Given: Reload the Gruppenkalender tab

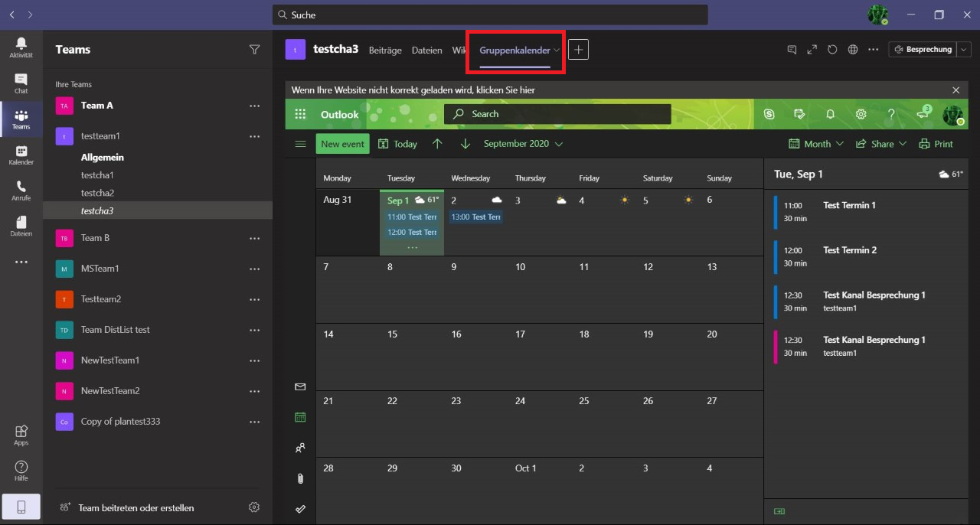Looking at the screenshot, I should point(833,50).
